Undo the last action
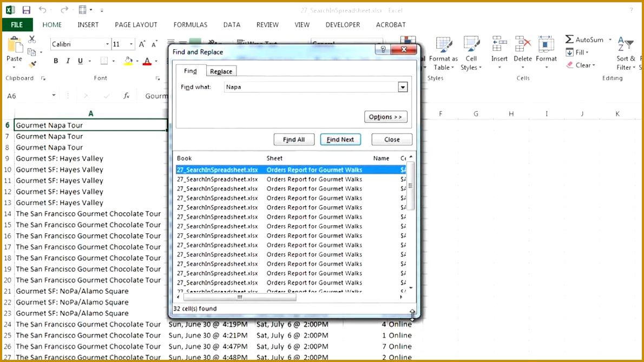Screen dimensions: 644x362 [42, 10]
